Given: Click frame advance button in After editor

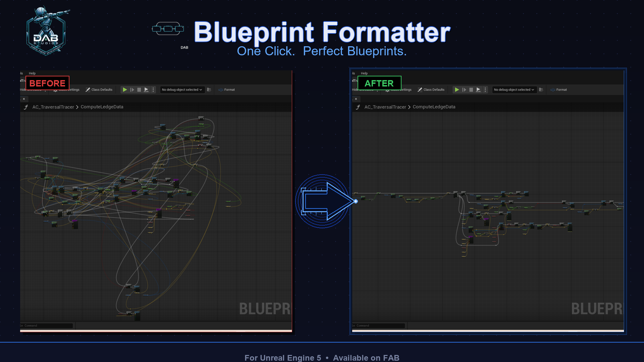Looking at the screenshot, I should pos(464,90).
